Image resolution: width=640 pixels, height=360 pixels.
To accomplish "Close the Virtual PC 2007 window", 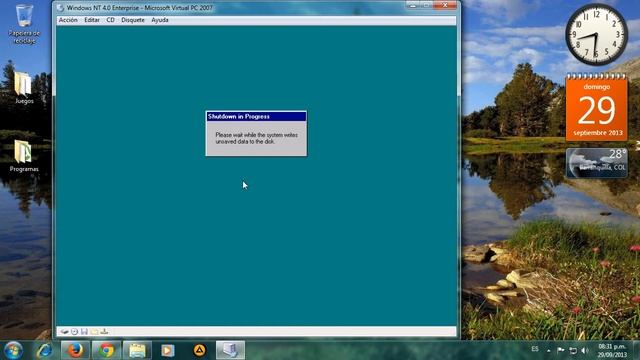I will point(445,5).
